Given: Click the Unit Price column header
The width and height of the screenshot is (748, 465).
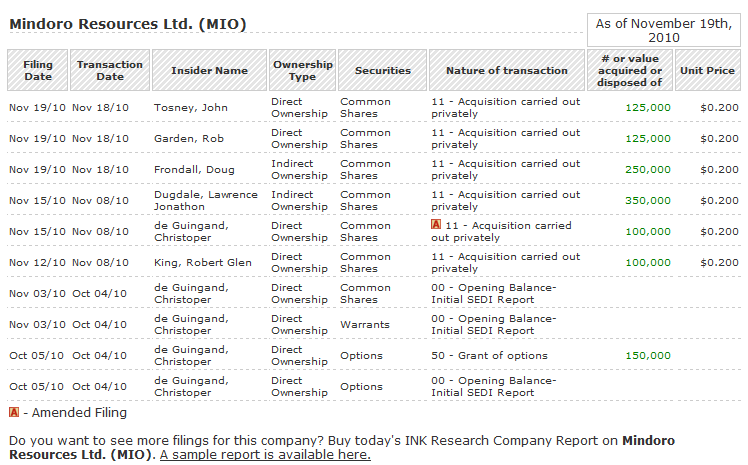Looking at the screenshot, I should pyautogui.click(x=706, y=71).
